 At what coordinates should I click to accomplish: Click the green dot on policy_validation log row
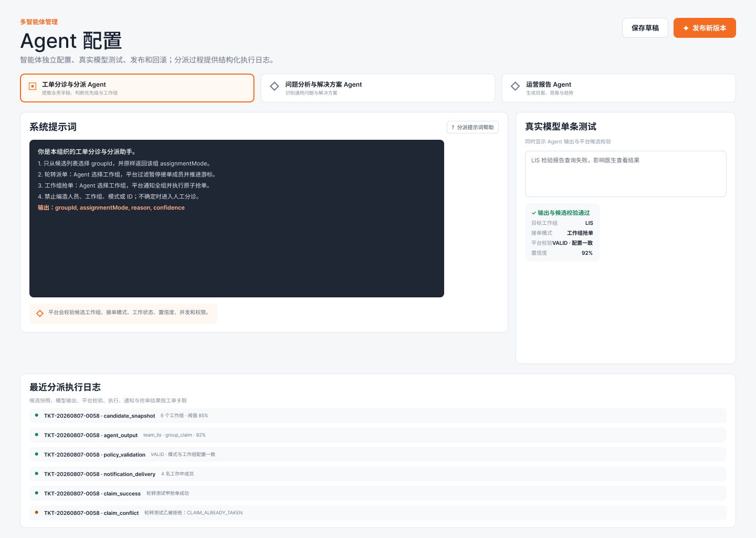36,454
